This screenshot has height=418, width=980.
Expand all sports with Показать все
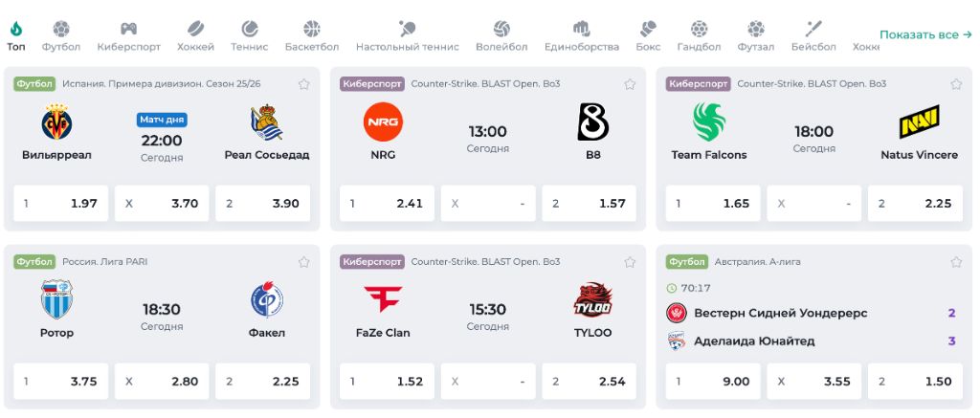click(x=925, y=35)
